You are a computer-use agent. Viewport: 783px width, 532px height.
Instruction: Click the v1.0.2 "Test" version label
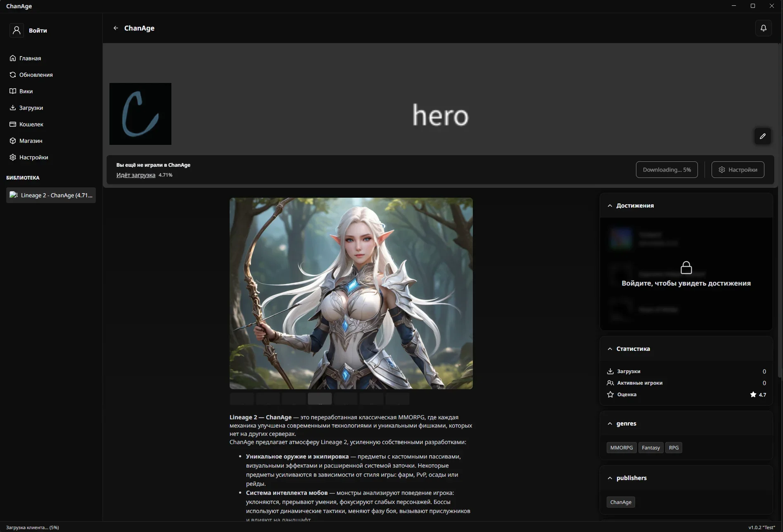tap(762, 527)
